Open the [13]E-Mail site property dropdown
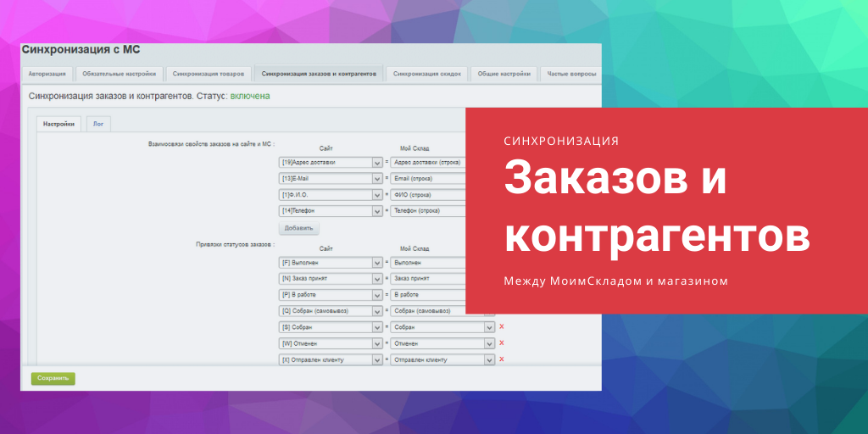Screen dimensions: 868x434 (331, 178)
